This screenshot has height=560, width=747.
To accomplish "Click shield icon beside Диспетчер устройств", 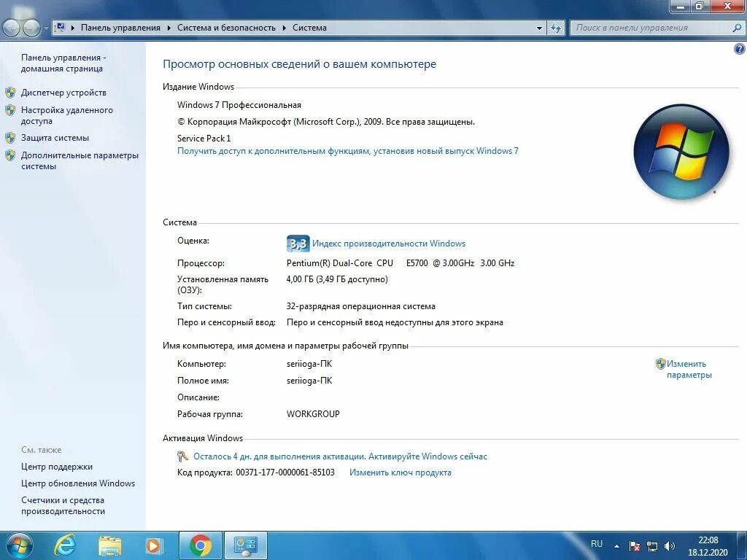I will pos(10,93).
